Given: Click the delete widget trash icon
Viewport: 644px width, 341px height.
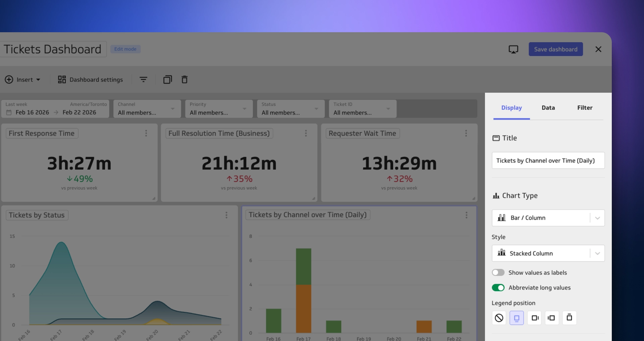Looking at the screenshot, I should click(184, 79).
